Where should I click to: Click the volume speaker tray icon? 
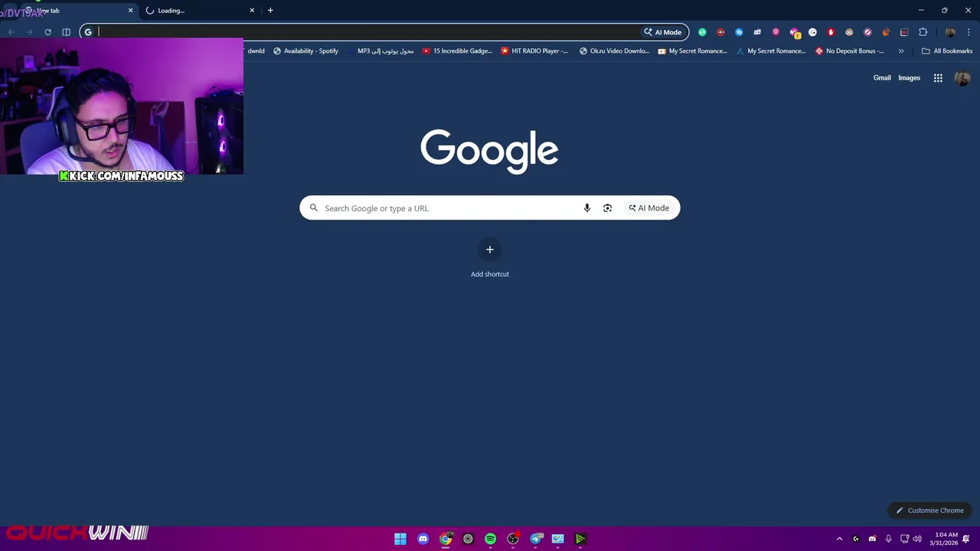917,539
